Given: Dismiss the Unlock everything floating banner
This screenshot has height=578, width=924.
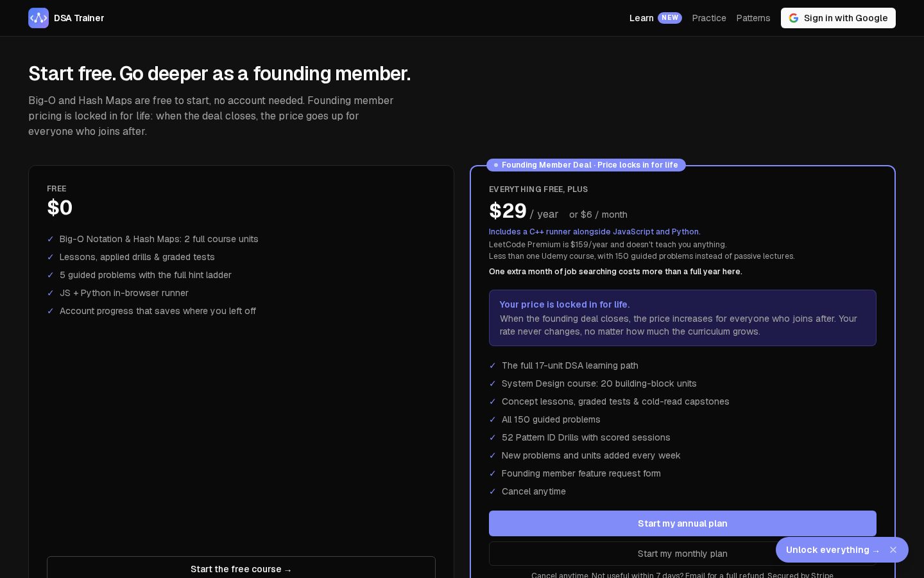Looking at the screenshot, I should click(893, 550).
